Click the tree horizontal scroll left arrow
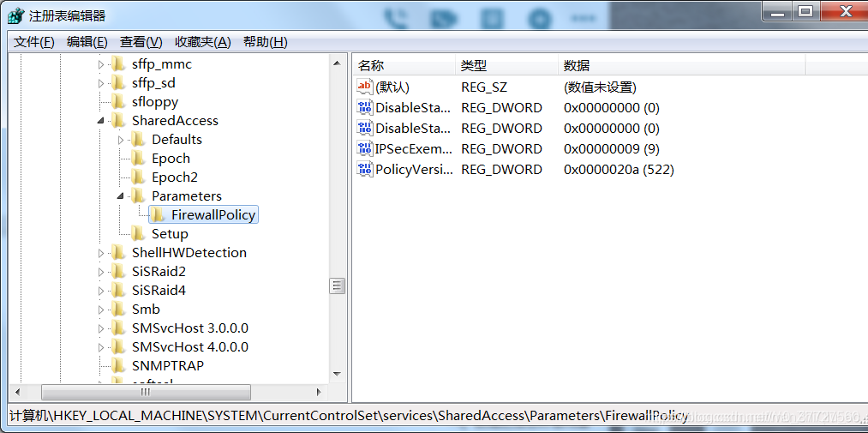This screenshot has height=433, width=868. tap(17, 392)
